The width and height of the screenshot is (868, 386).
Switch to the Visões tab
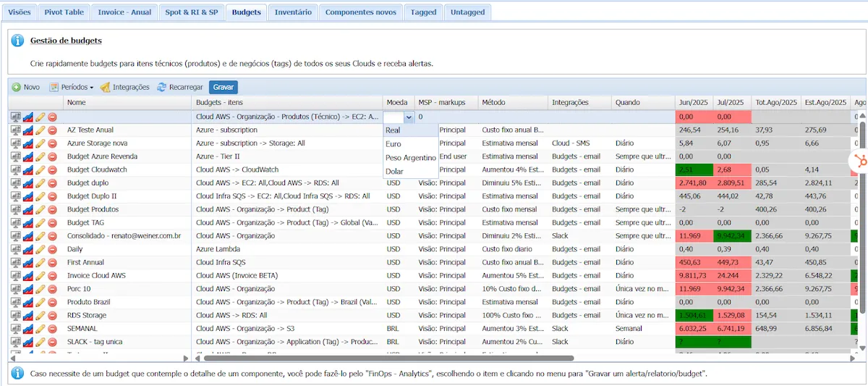click(20, 12)
